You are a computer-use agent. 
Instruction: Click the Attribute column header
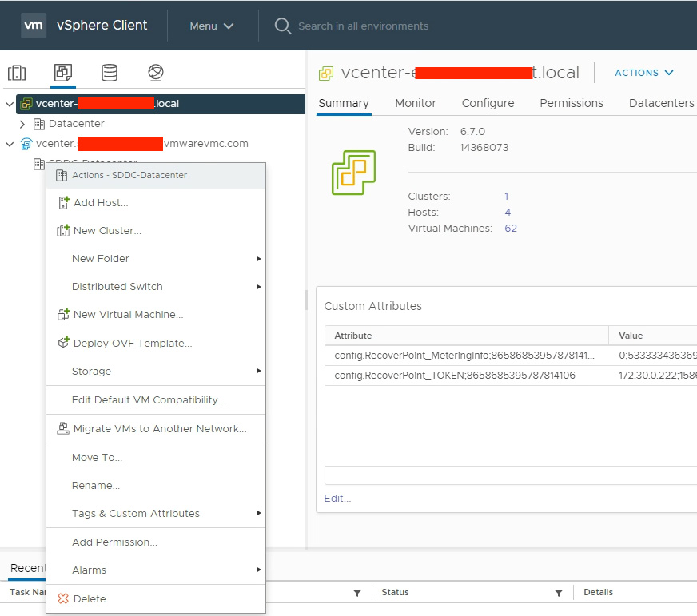[x=466, y=336]
